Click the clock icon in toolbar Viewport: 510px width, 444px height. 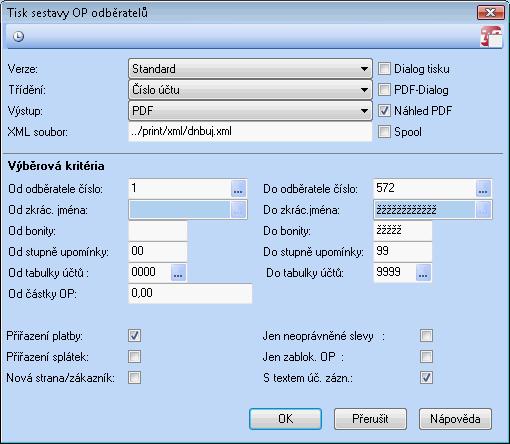[18, 36]
